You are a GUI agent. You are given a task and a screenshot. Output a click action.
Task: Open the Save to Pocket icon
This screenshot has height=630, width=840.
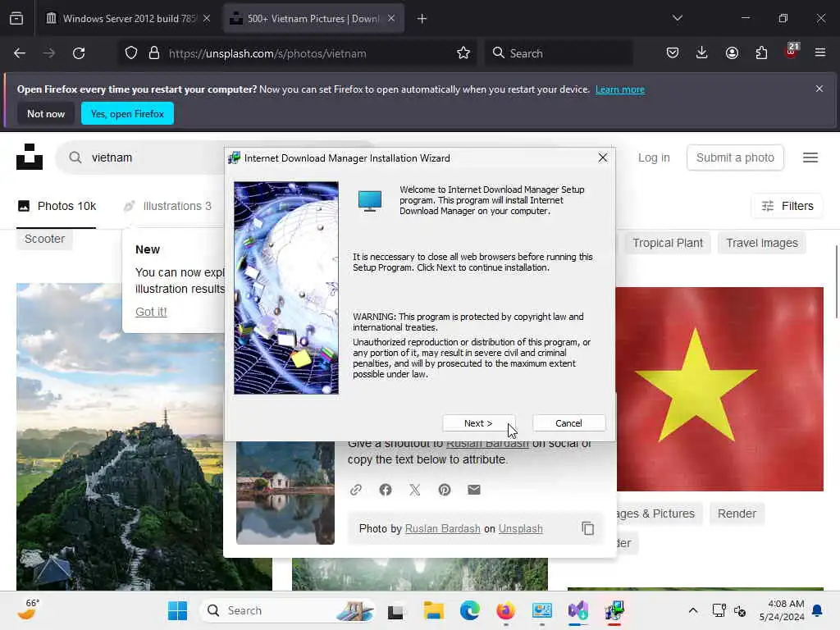tap(673, 52)
